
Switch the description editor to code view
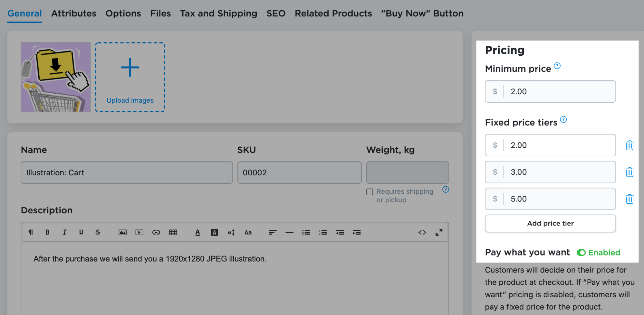(x=422, y=232)
